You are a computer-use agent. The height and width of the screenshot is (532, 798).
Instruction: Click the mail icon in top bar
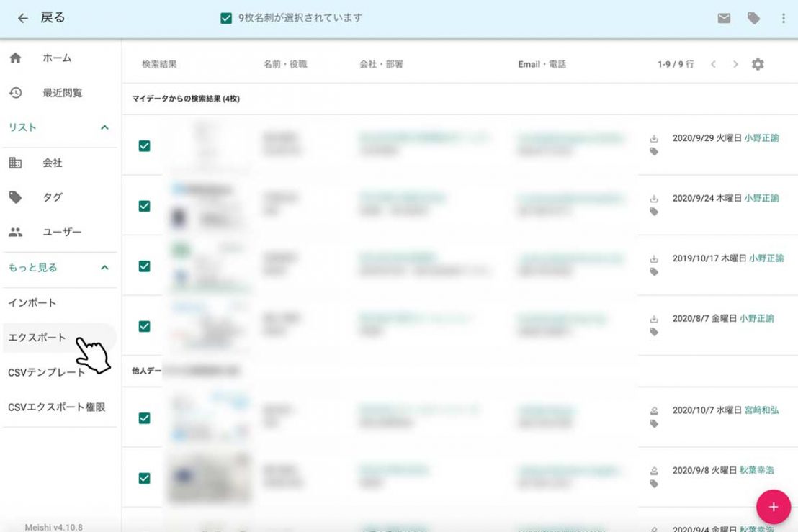coord(724,19)
